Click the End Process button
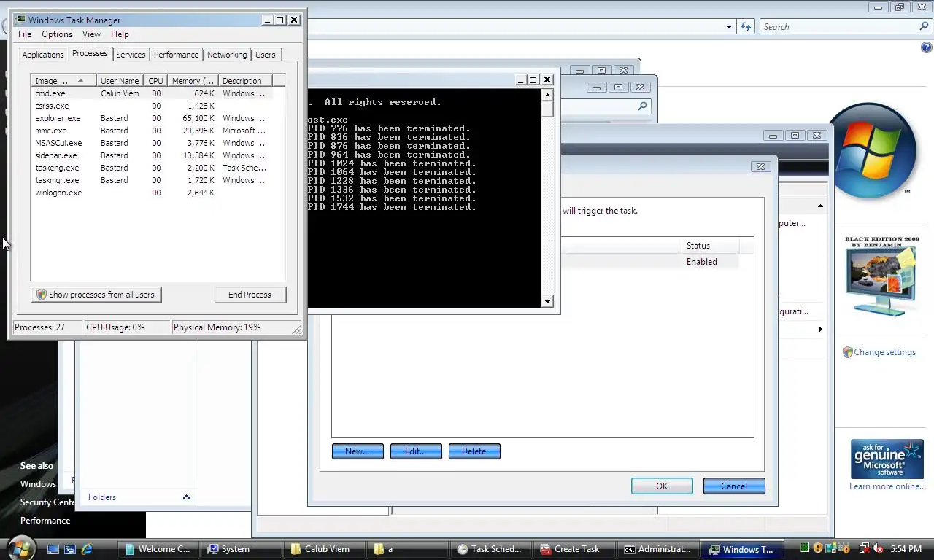 (250, 295)
